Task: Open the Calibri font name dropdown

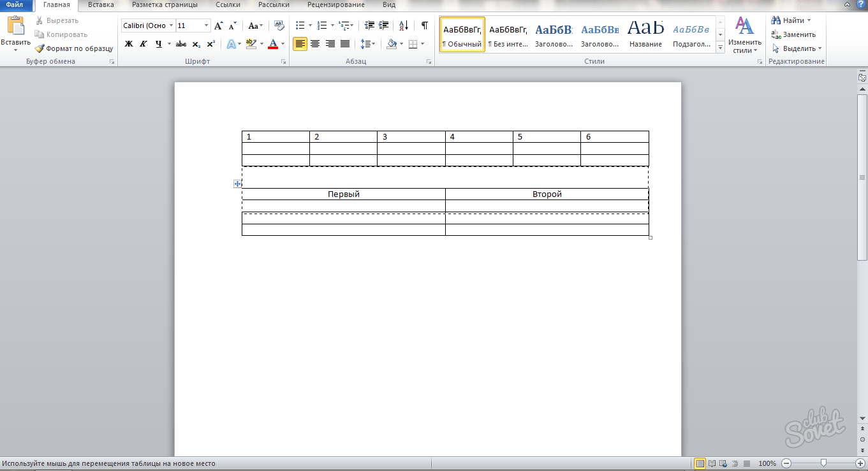Action: [x=171, y=25]
